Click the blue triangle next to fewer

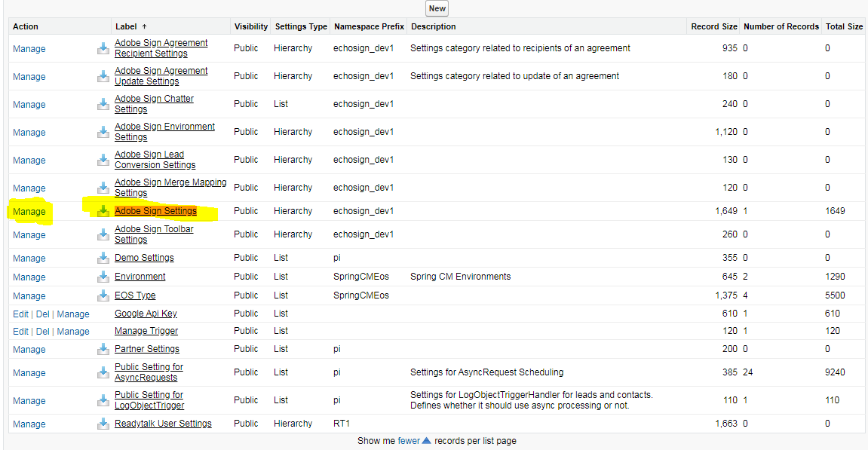point(426,441)
